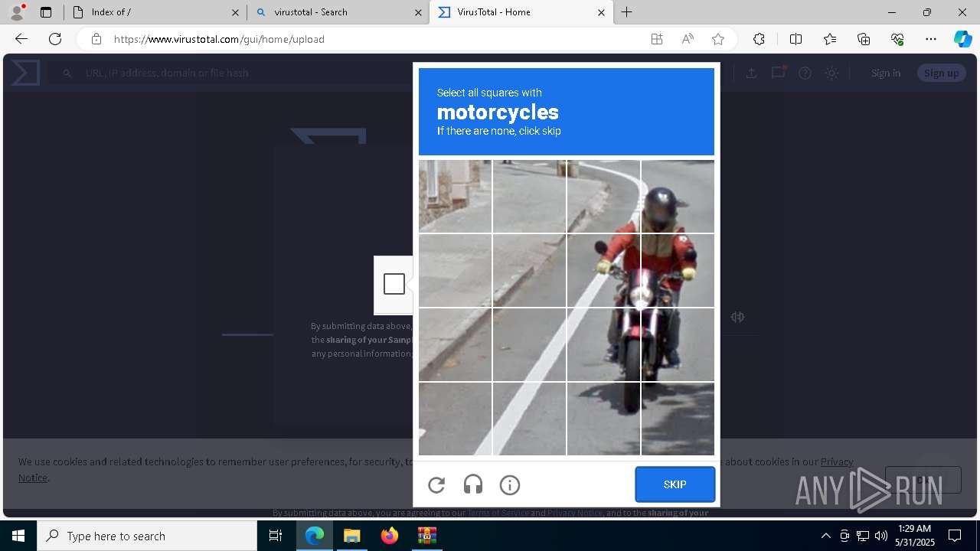980x551 pixels.
Task: Select the tile showing the building wall
Action: [x=455, y=196]
